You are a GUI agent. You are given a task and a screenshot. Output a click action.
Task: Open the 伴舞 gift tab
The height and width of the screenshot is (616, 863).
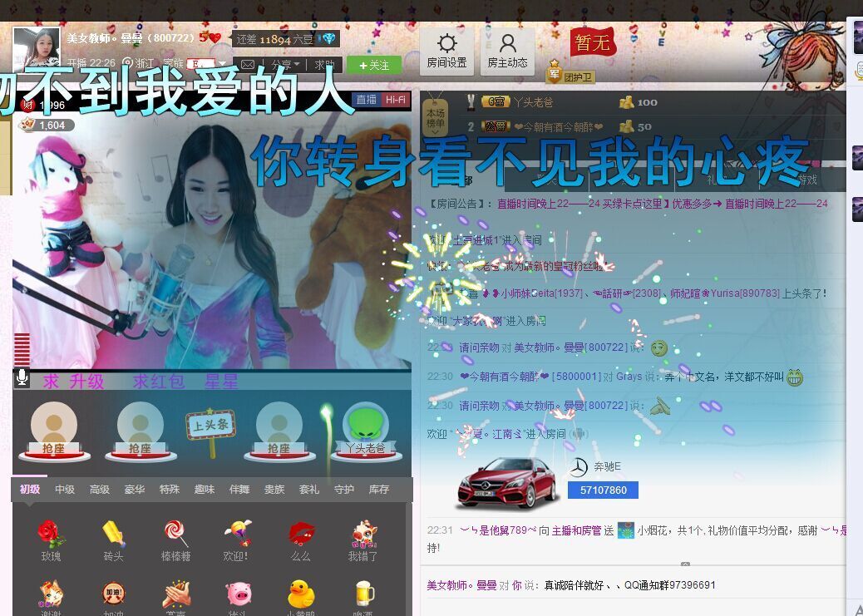pos(239,489)
